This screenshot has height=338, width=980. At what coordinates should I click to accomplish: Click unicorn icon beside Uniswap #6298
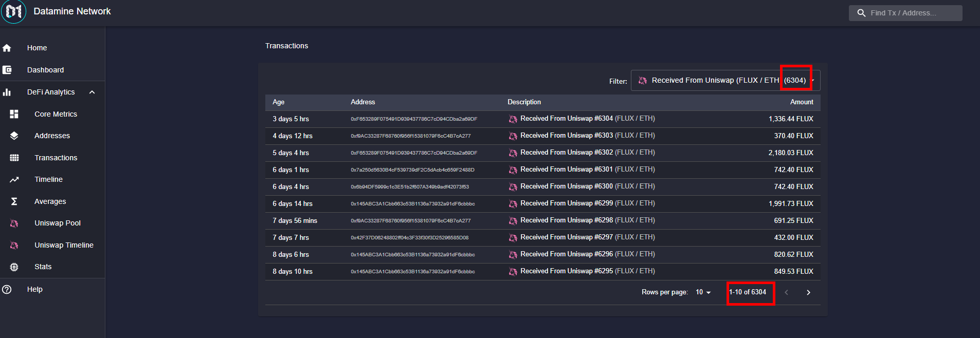point(513,220)
